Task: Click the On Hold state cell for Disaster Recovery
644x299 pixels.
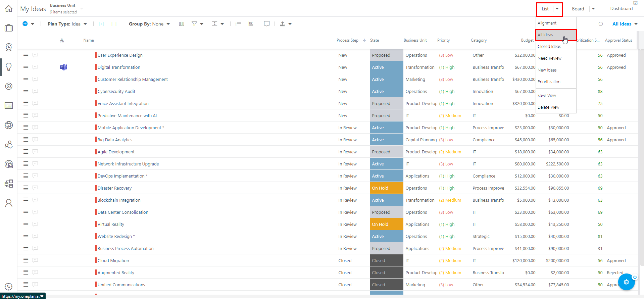Action: tap(386, 188)
